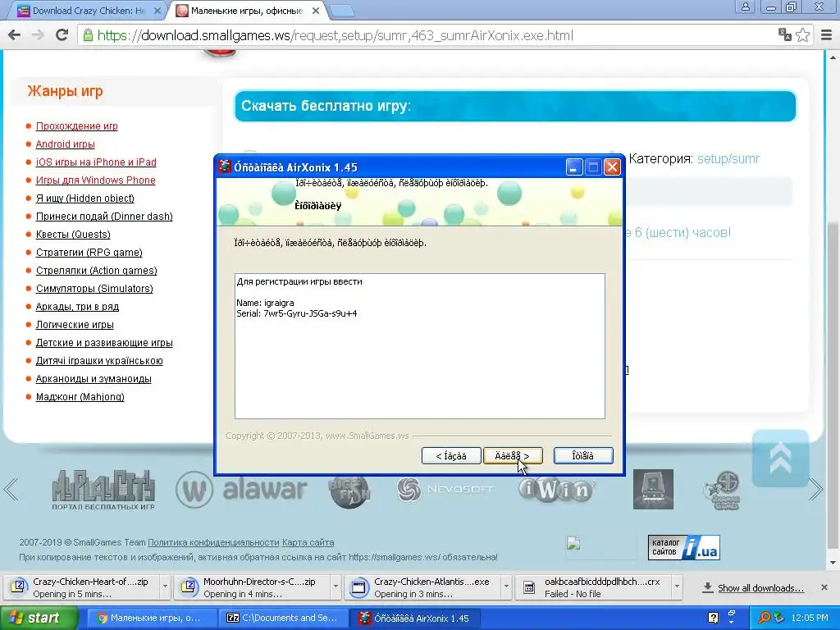Click the scroll-to-top double chevron button
The width and height of the screenshot is (840, 630).
(x=780, y=458)
